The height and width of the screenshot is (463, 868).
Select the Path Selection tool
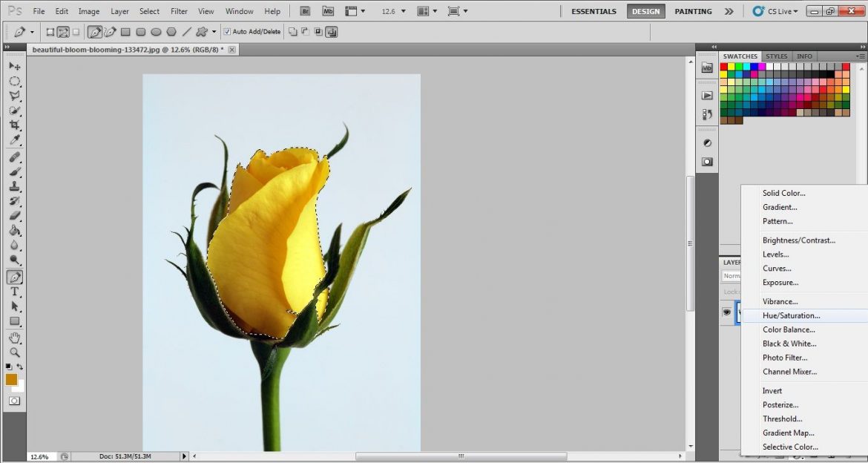pos(14,306)
